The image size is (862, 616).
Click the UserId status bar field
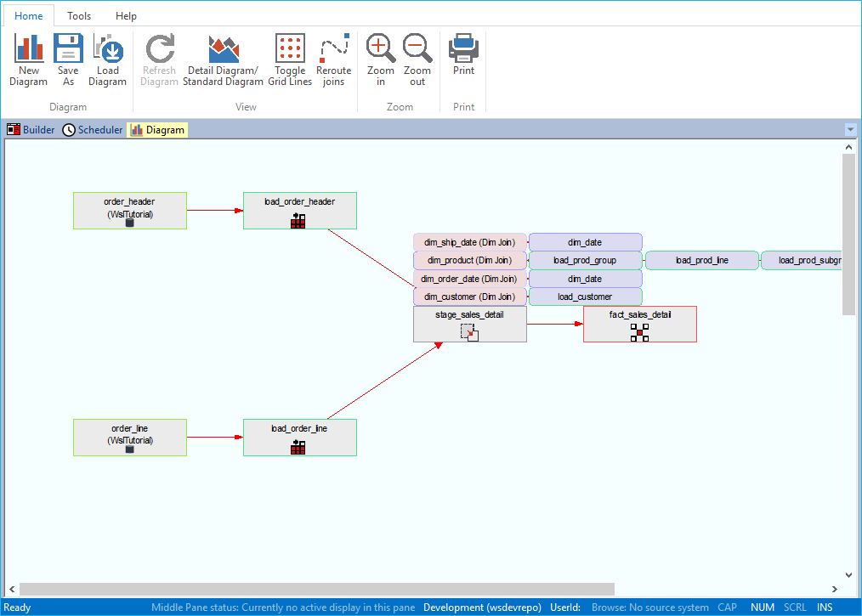coord(565,608)
